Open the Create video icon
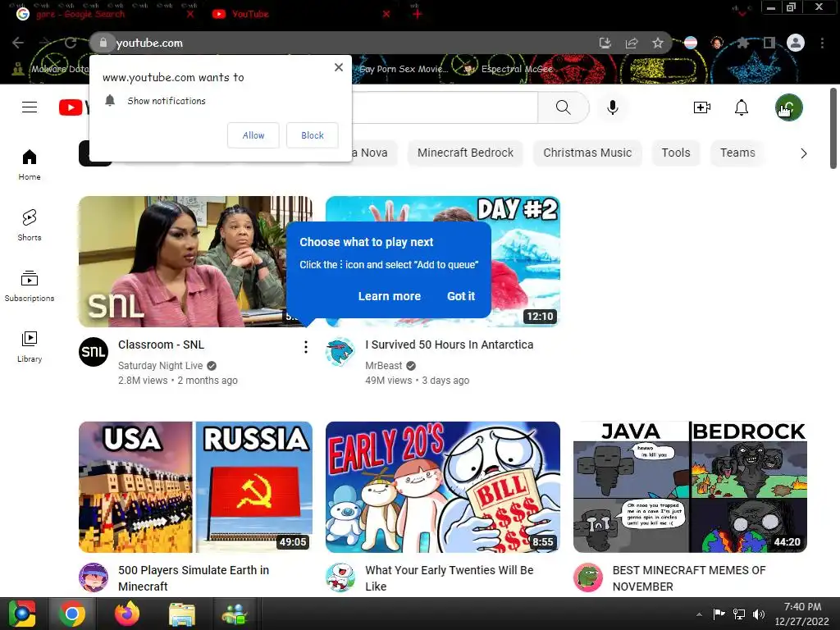This screenshot has height=630, width=840. pyautogui.click(x=702, y=107)
